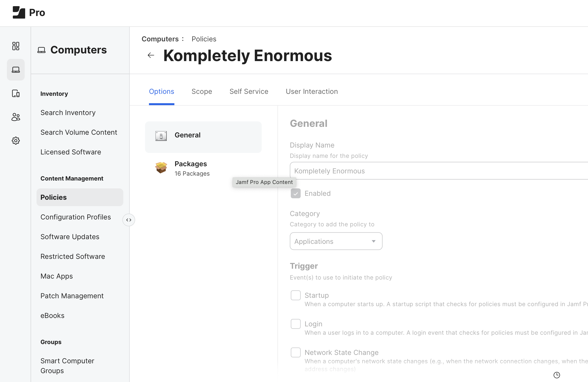
Task: Check the Network State Change trigger
Action: [x=295, y=352]
